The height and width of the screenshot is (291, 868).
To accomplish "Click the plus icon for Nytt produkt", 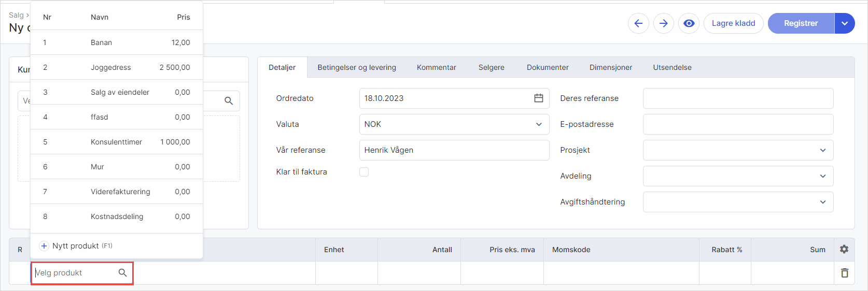I will (x=44, y=246).
